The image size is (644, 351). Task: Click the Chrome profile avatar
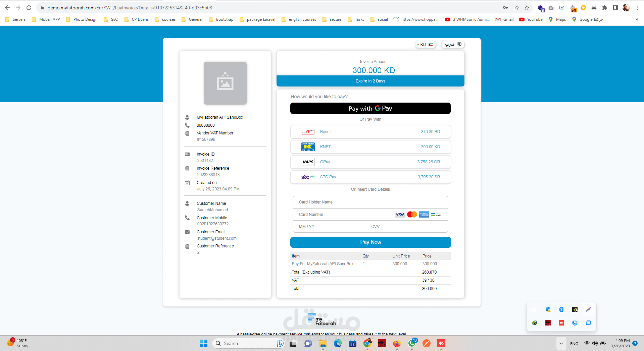[x=626, y=8]
